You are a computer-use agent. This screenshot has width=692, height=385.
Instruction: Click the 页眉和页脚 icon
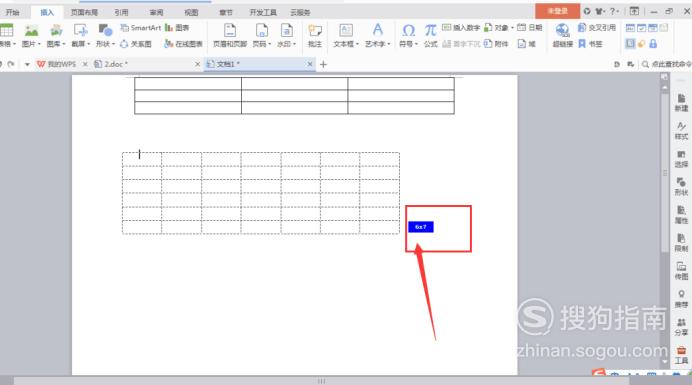tap(230, 30)
